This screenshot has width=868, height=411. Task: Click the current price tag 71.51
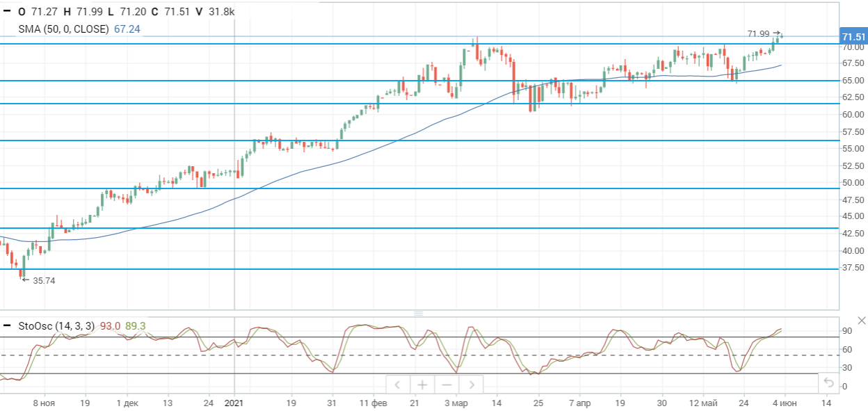pyautogui.click(x=853, y=37)
